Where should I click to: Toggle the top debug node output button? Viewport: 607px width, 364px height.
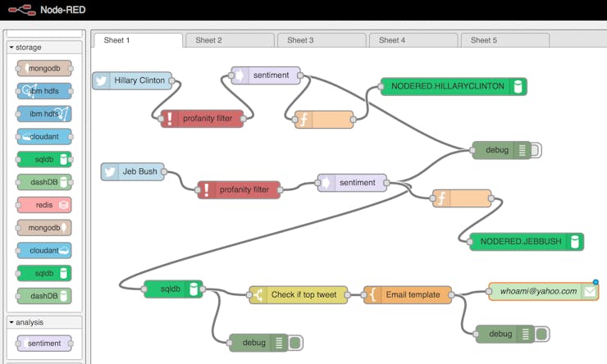pyautogui.click(x=536, y=150)
